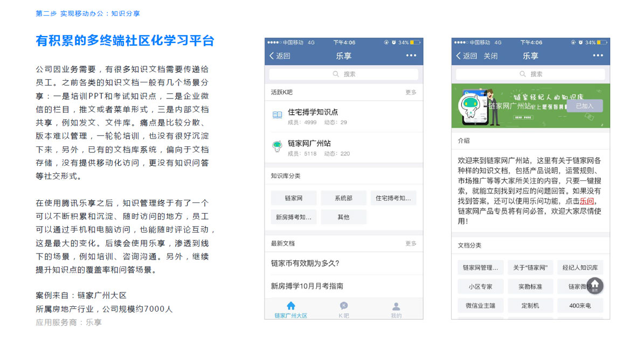Select the 系统部 category tag
The image size is (644, 337).
point(343,198)
